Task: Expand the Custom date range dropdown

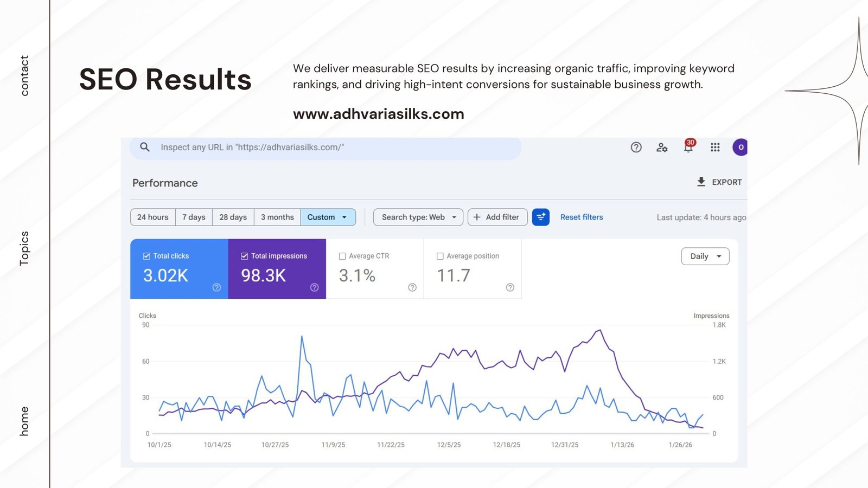Action: [x=328, y=217]
